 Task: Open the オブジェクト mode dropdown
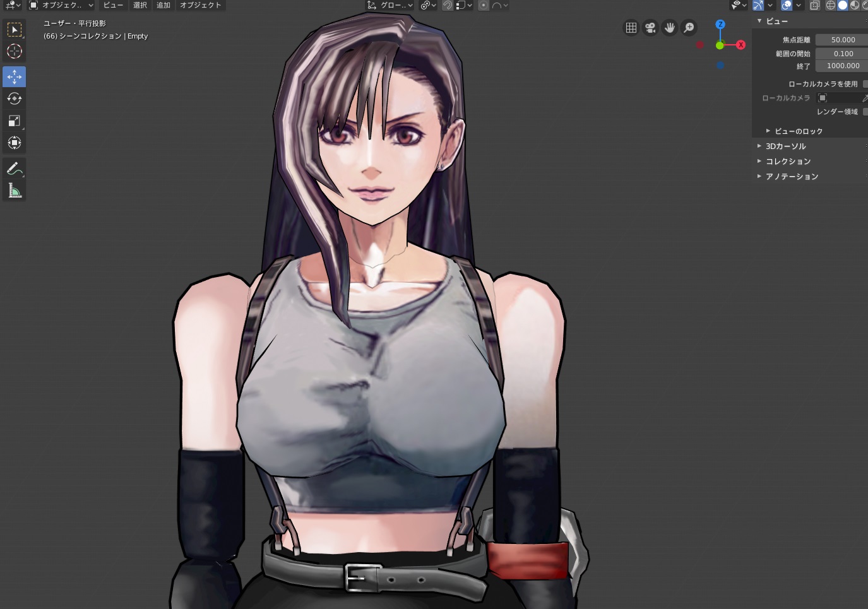click(61, 5)
